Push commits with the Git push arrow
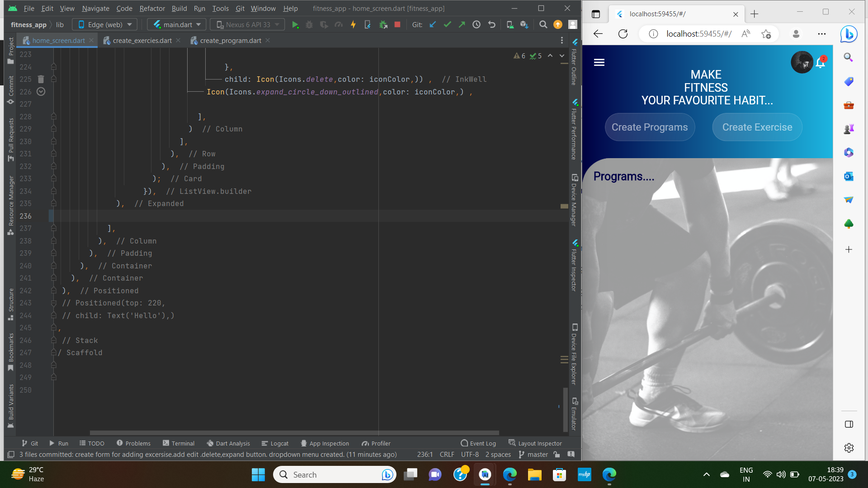The height and width of the screenshot is (488, 868). (462, 24)
